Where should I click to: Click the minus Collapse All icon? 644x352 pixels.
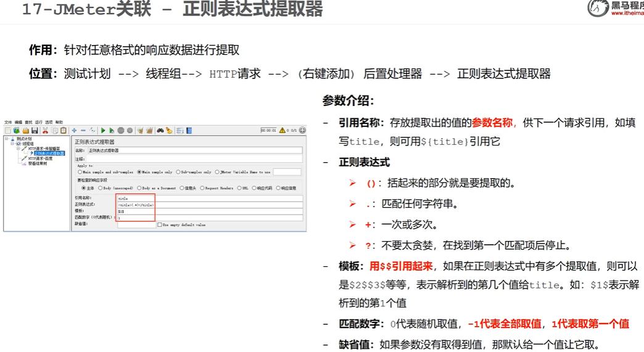pos(83,131)
